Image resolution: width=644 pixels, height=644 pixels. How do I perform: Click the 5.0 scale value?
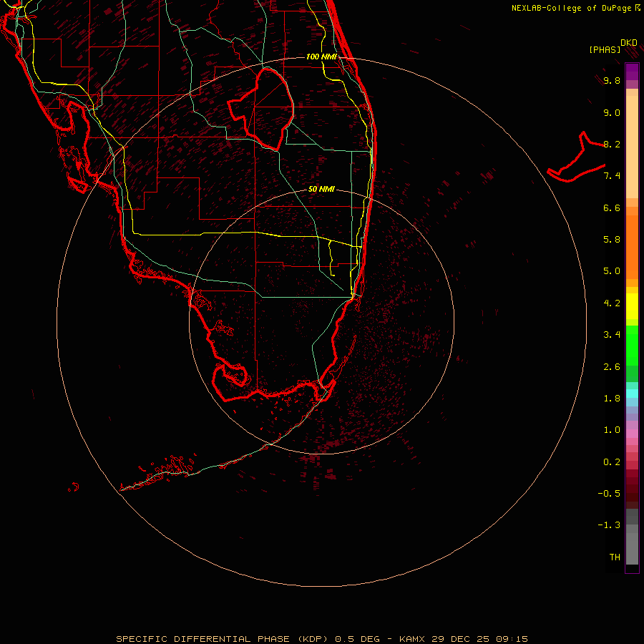tap(612, 271)
